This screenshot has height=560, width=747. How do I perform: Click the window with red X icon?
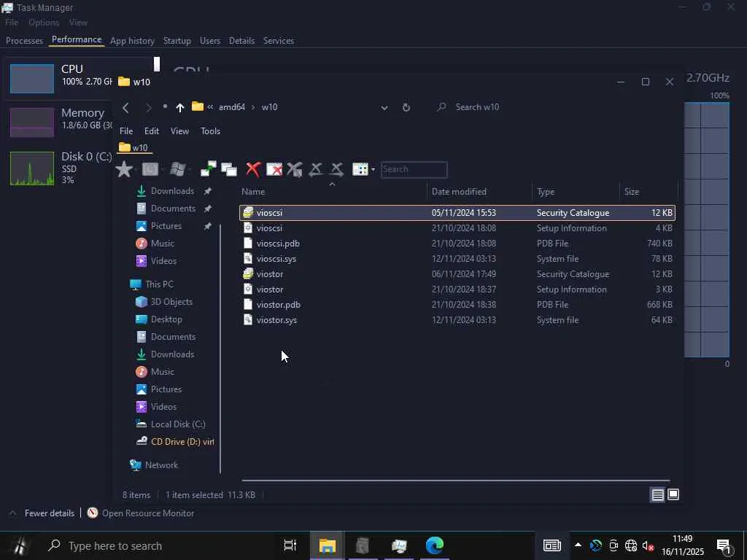274,169
